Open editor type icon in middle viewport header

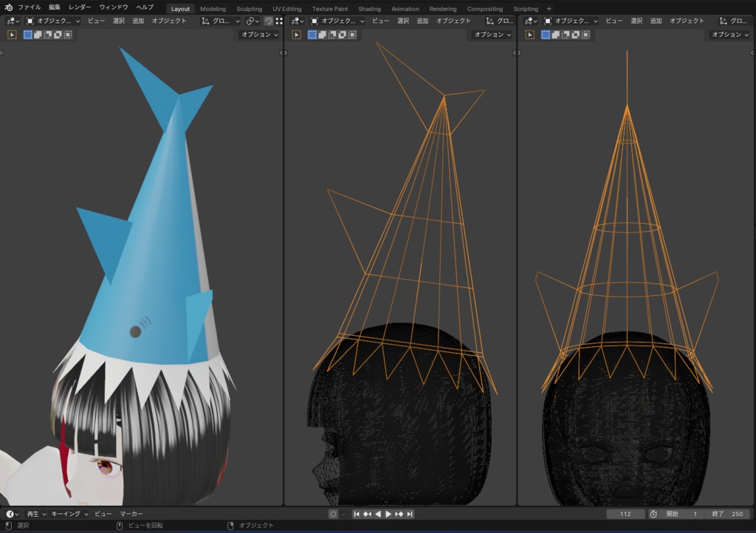pyautogui.click(x=298, y=21)
